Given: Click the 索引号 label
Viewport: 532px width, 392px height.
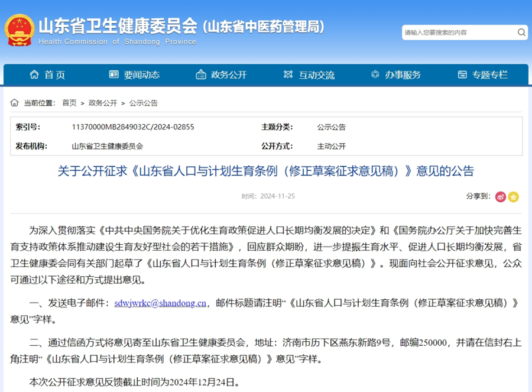Looking at the screenshot, I should 28,127.
